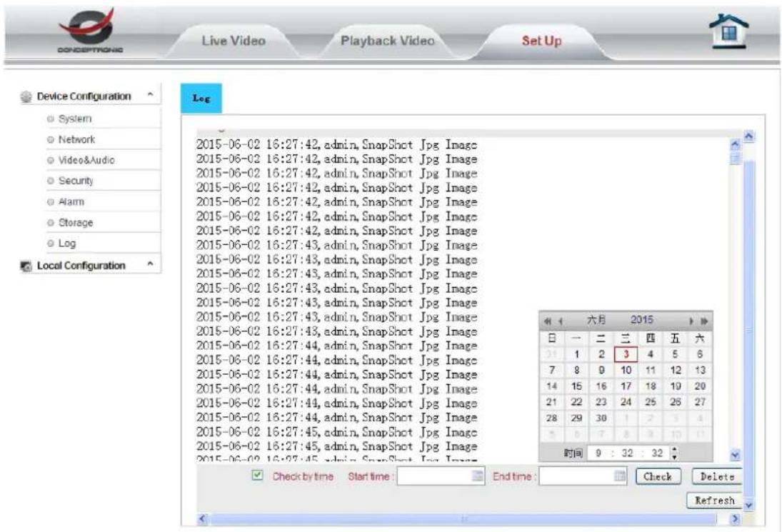Click the first 16:27:43 SnapShot log entry
Image resolution: width=782 pixels, height=532 pixels.
point(336,246)
